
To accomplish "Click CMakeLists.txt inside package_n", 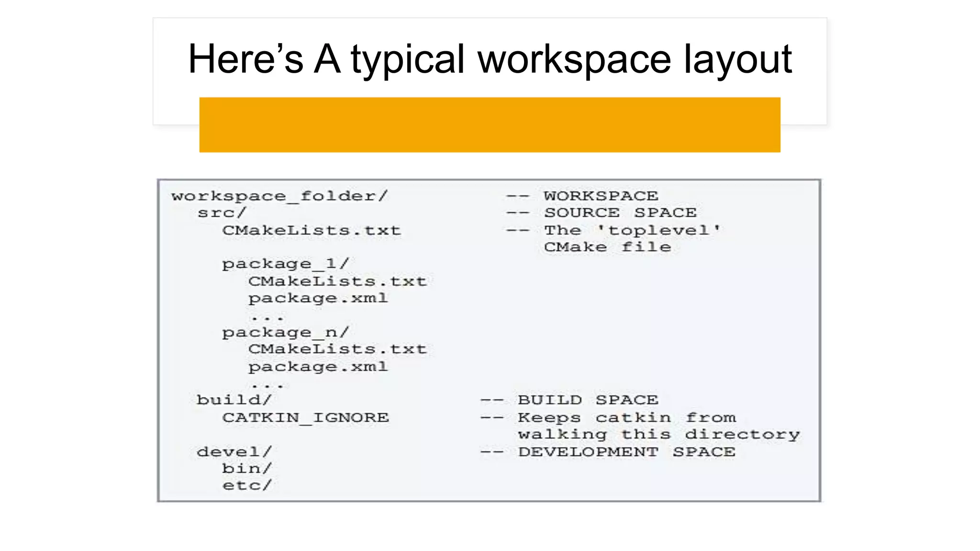I will [x=337, y=349].
